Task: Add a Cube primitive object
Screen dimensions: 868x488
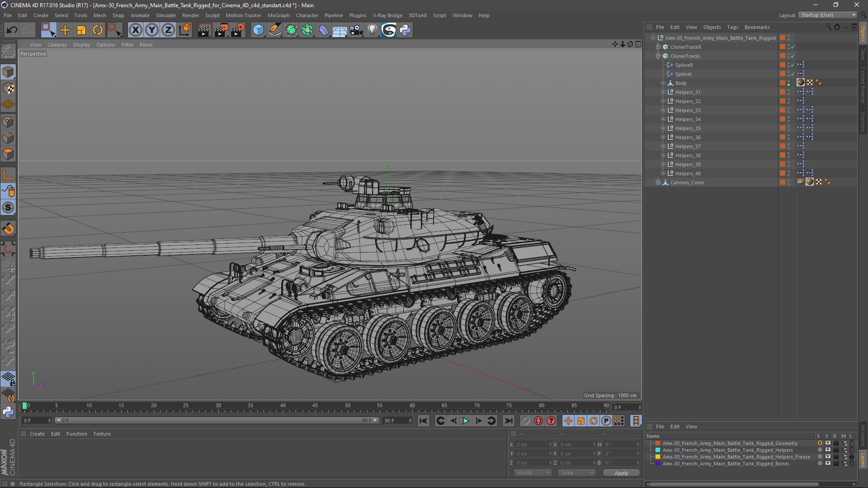Action: click(258, 30)
